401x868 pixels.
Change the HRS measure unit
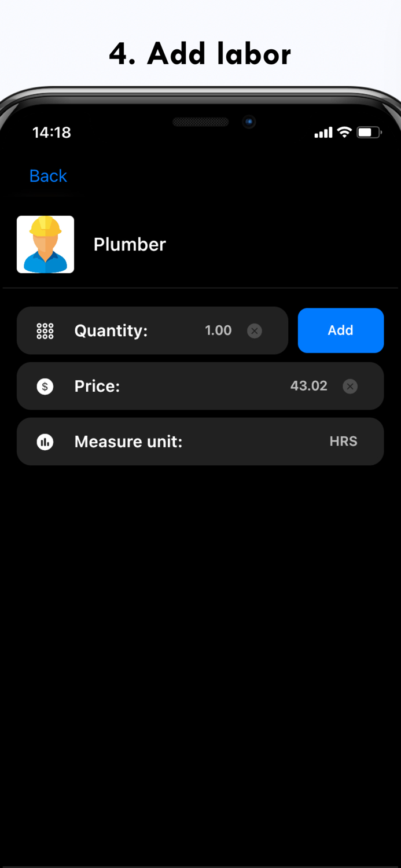(343, 441)
